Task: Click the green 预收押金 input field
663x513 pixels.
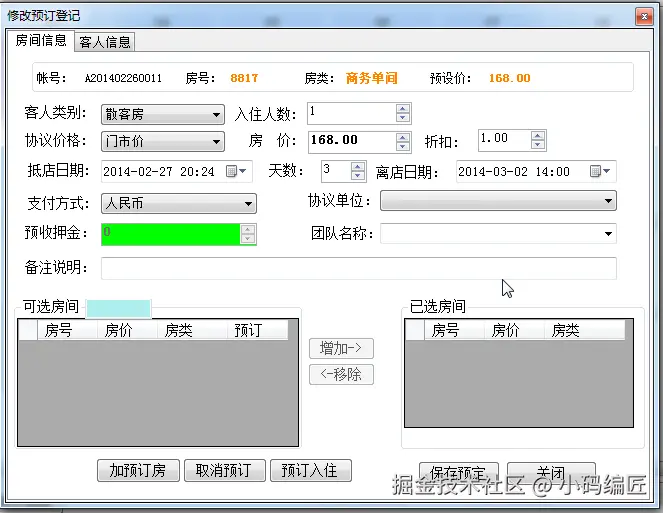Action: point(170,234)
